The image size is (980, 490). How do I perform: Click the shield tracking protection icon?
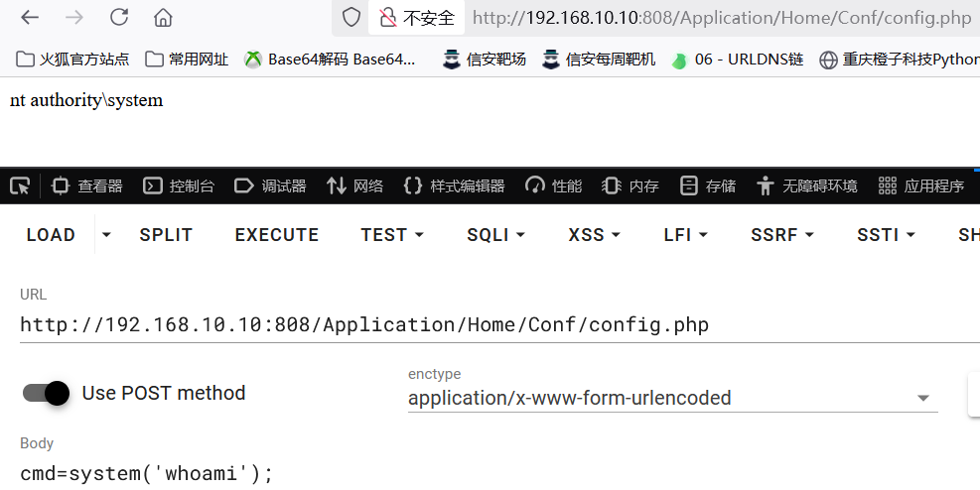(350, 17)
